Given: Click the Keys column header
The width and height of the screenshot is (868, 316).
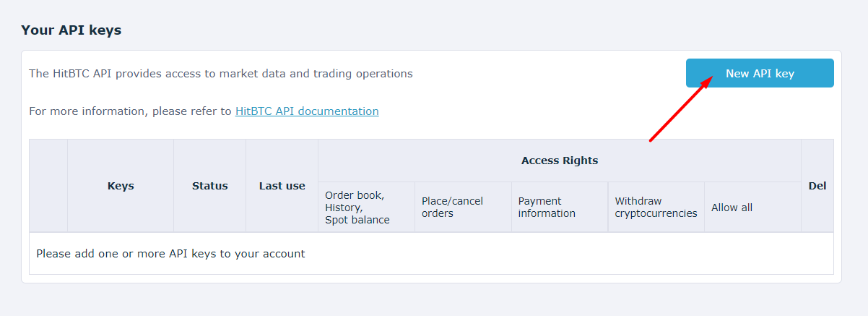Looking at the screenshot, I should click(x=121, y=186).
